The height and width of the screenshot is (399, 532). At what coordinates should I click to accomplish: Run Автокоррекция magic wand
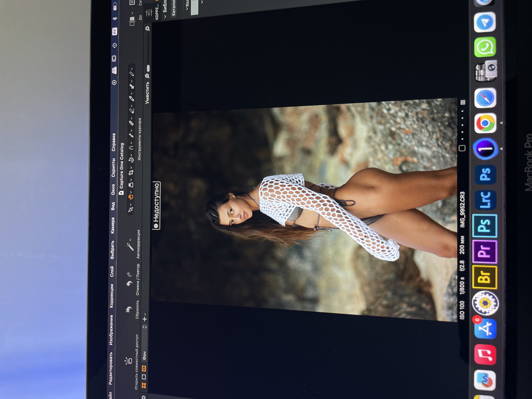[x=130, y=247]
